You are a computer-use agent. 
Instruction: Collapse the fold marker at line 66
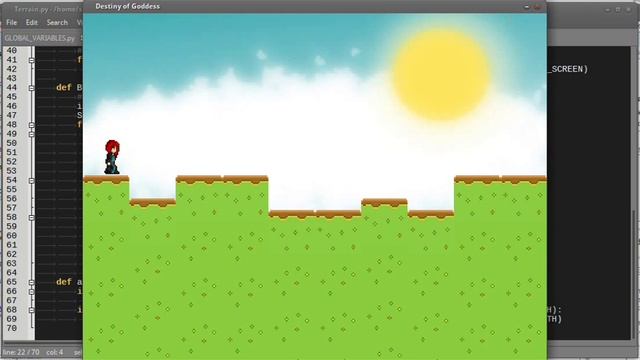(x=31, y=291)
